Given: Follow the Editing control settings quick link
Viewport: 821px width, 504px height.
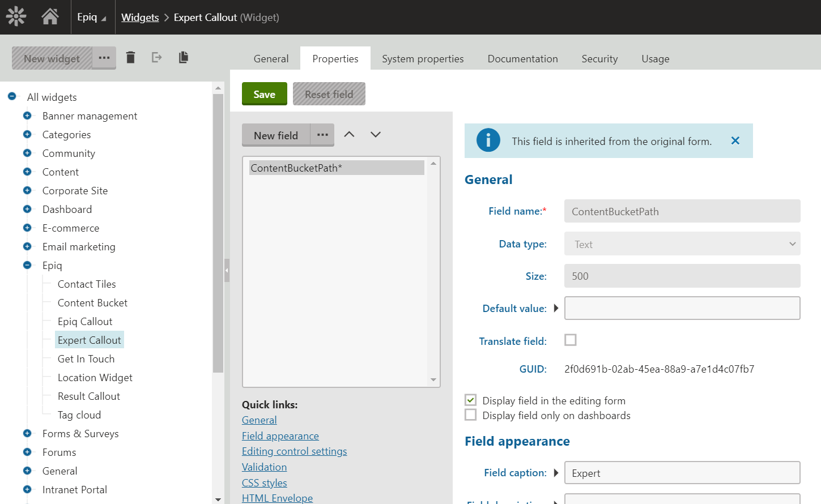Looking at the screenshot, I should 294,451.
